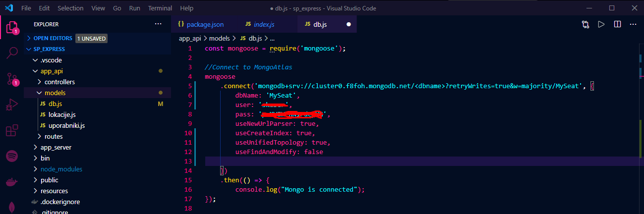The image size is (644, 214).
Task: Open the File menu
Action: point(26,8)
